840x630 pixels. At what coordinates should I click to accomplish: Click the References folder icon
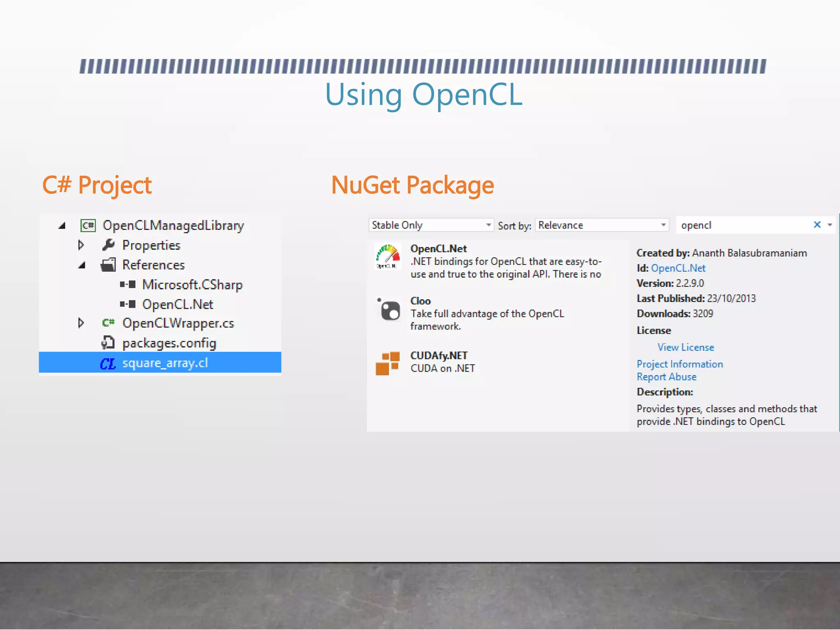[108, 265]
